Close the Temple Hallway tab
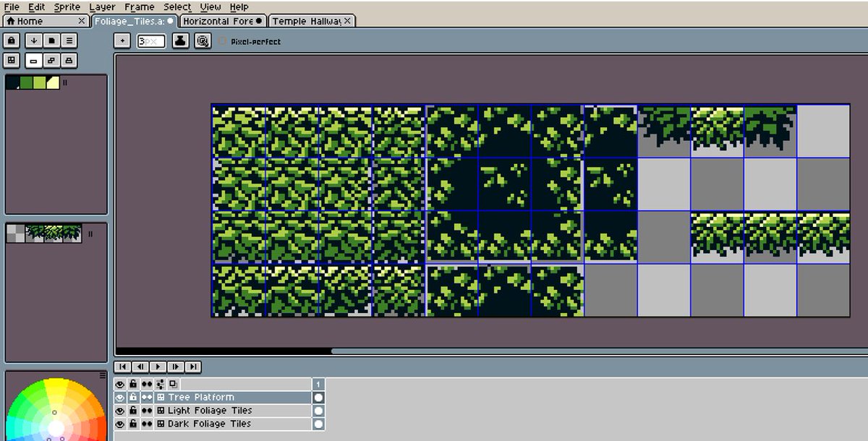This screenshot has height=441, width=868. (x=347, y=21)
